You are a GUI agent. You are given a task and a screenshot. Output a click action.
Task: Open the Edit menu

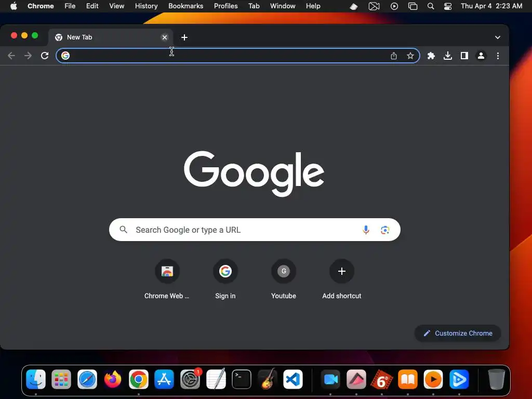point(92,6)
